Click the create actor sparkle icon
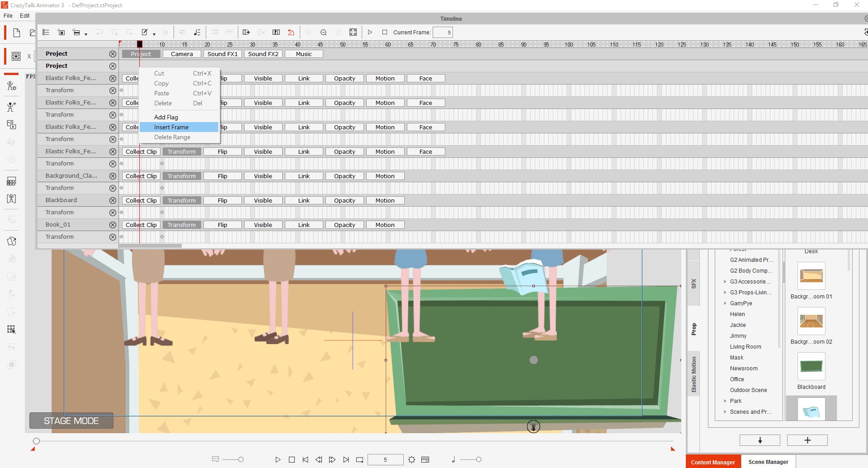 tap(12, 107)
